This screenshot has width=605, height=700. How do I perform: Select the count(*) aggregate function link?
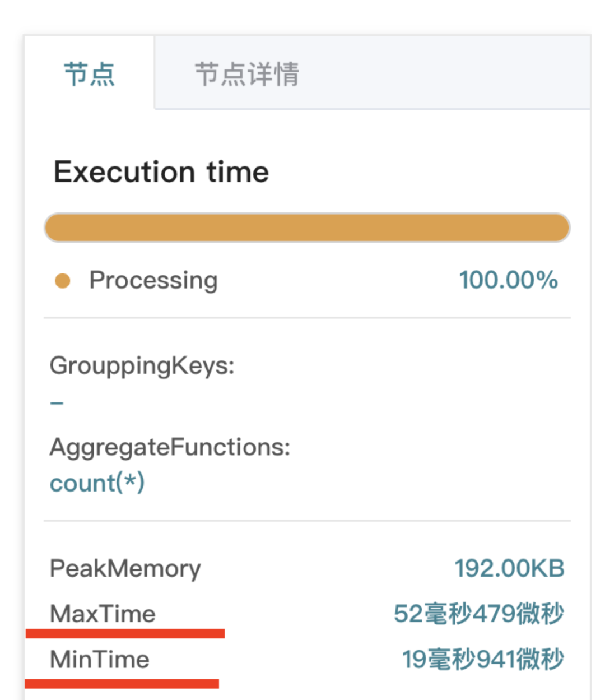(x=97, y=483)
